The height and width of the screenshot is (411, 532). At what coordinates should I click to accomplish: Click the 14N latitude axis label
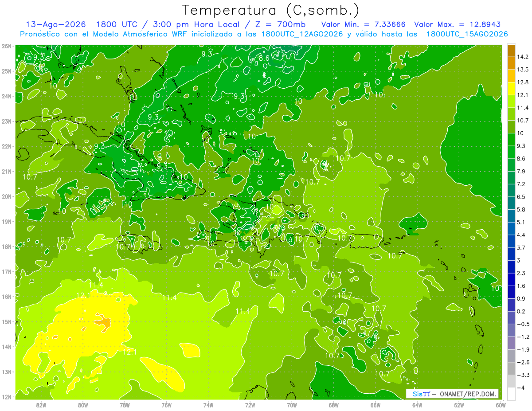[x=6, y=347]
